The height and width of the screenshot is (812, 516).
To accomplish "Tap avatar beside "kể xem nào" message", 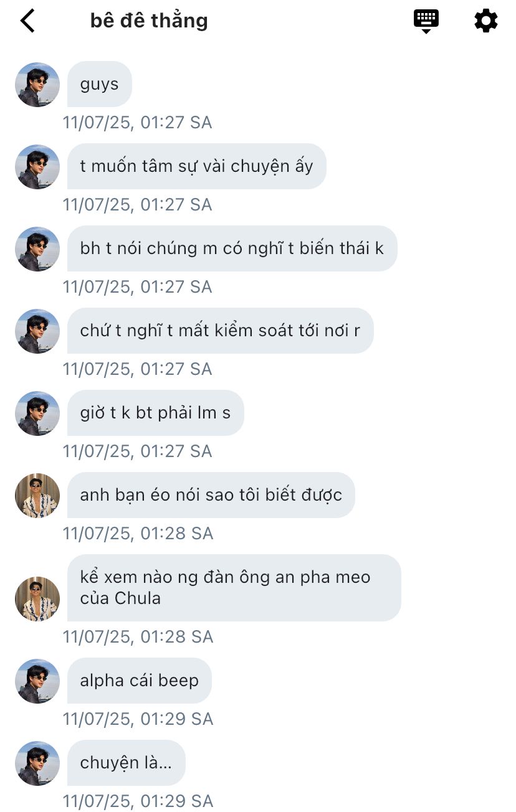I will 37,599.
